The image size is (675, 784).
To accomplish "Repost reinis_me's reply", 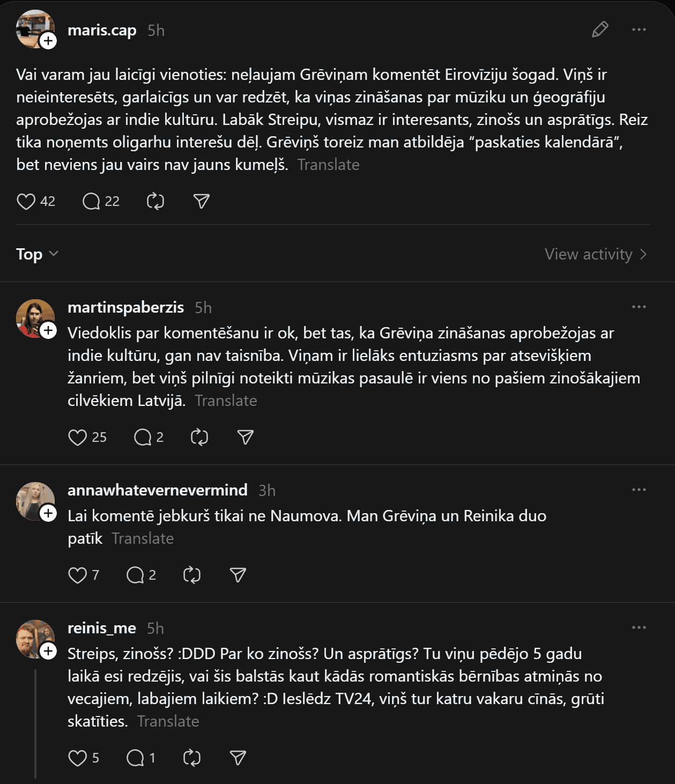I will (192, 758).
